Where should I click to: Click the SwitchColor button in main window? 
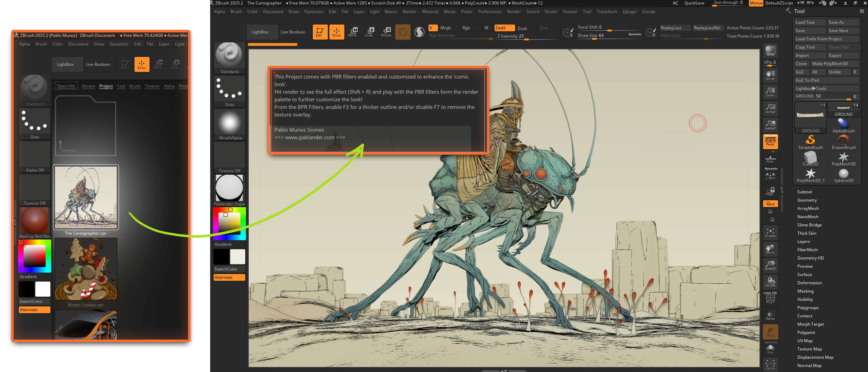[x=229, y=269]
